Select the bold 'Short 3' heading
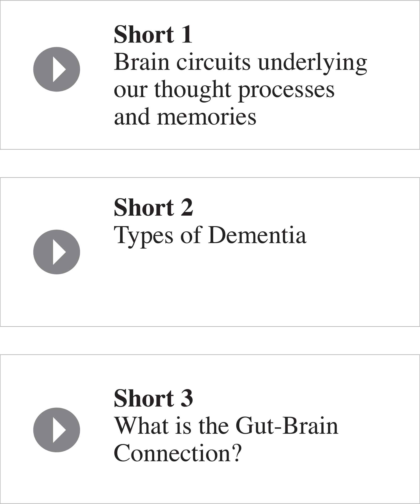The image size is (420, 504). pyautogui.click(x=153, y=398)
